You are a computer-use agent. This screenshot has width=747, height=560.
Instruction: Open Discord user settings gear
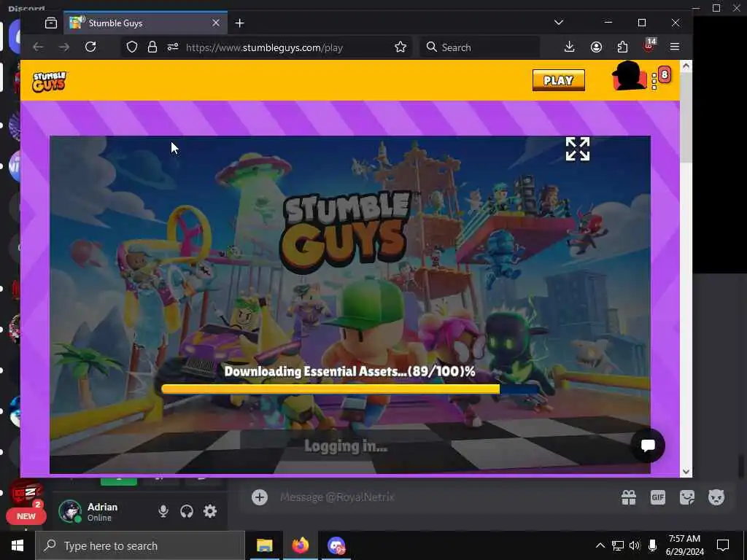[x=210, y=511]
